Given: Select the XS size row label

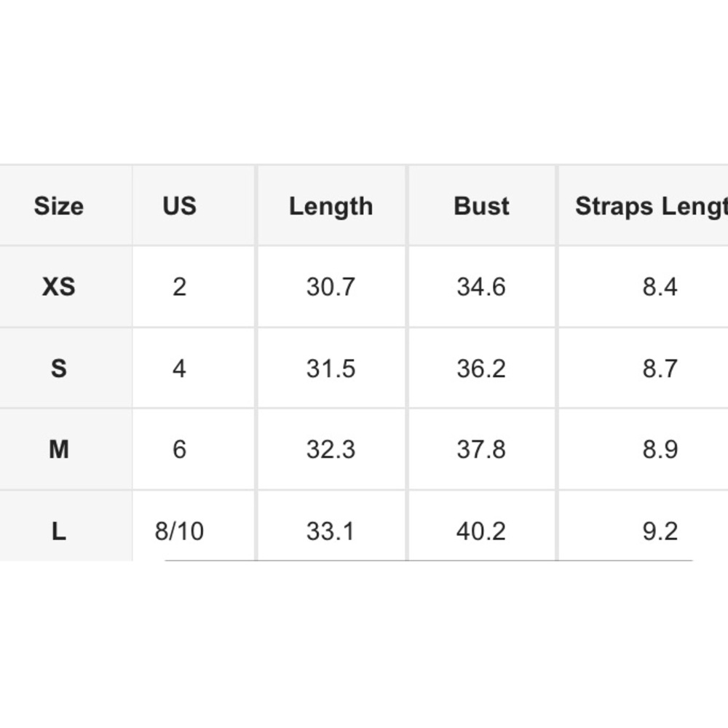Looking at the screenshot, I should click(59, 286).
